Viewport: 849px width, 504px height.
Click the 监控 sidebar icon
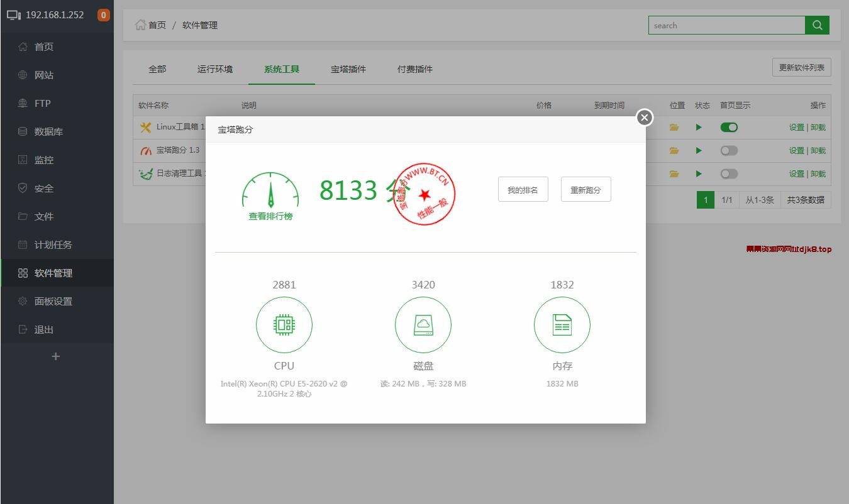(x=22, y=160)
